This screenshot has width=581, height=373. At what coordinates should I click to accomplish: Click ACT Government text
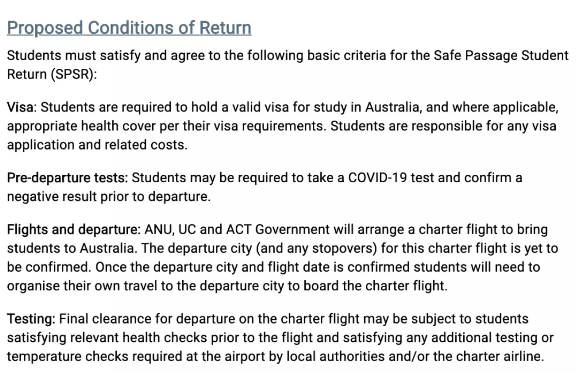(278, 230)
